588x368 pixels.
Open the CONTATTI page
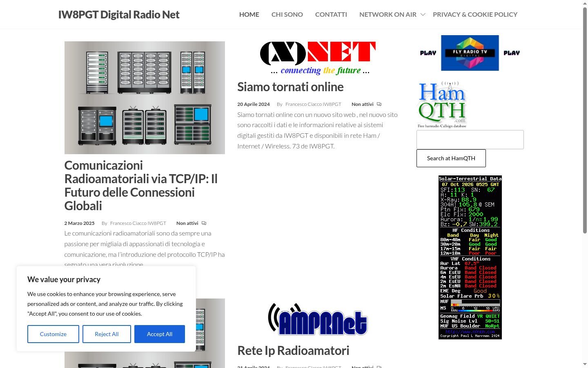point(331,14)
